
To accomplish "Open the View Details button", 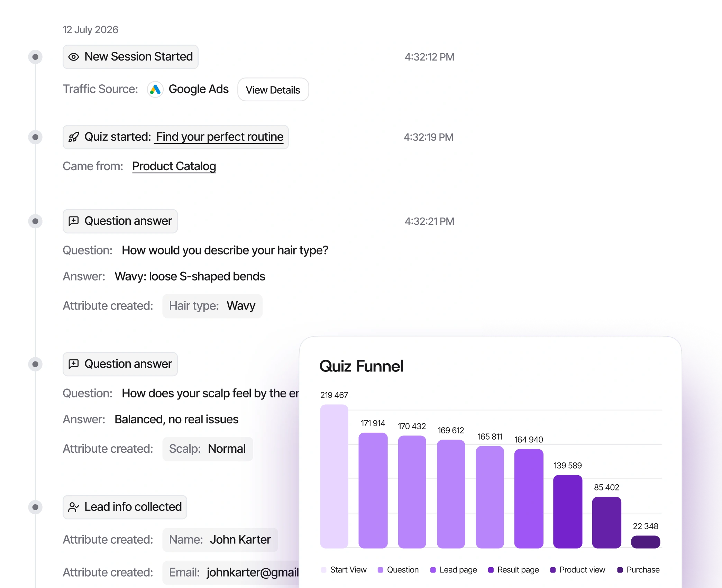I will [x=273, y=90].
